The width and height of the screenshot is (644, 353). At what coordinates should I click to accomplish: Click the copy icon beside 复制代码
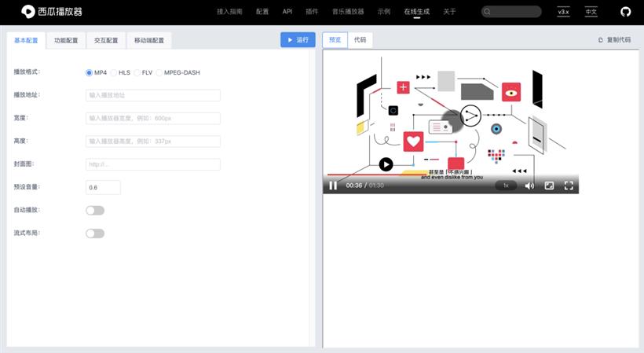tap(601, 40)
